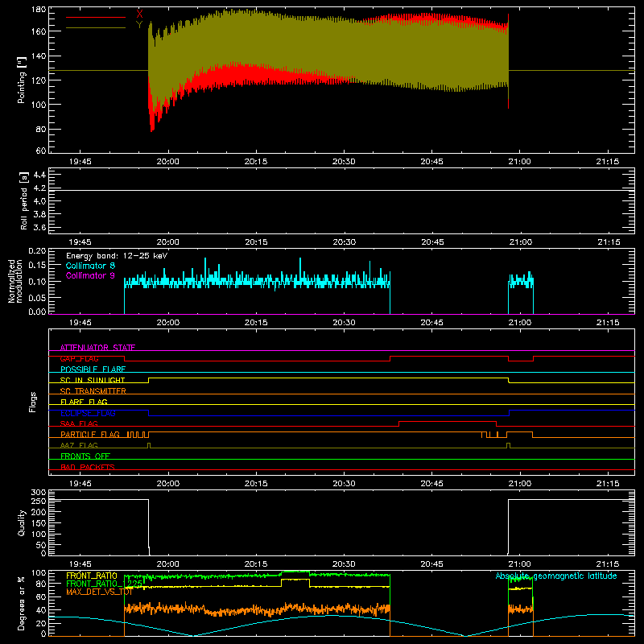Viewport: 644px width, 644px height.
Task: Click 'Absolute geomagnetic latitude' label
Action: pyautogui.click(x=556, y=576)
